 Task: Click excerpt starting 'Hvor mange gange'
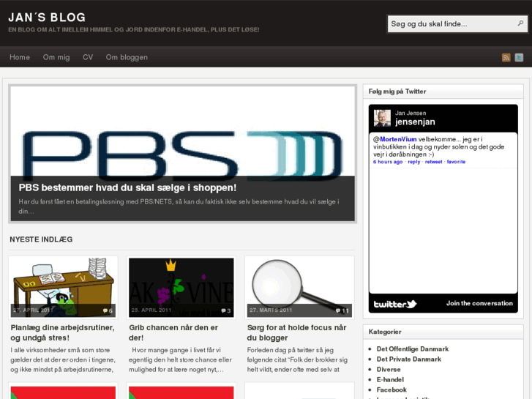180,359
